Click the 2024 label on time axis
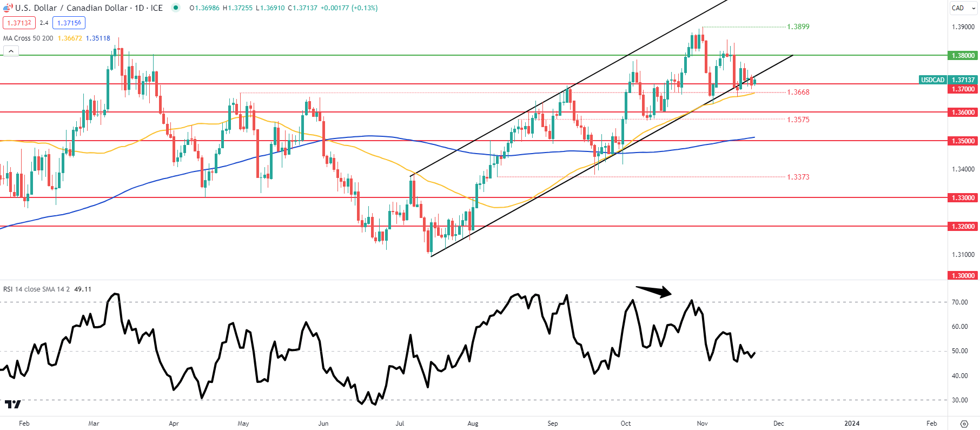This screenshot has height=430, width=980. coord(852,424)
